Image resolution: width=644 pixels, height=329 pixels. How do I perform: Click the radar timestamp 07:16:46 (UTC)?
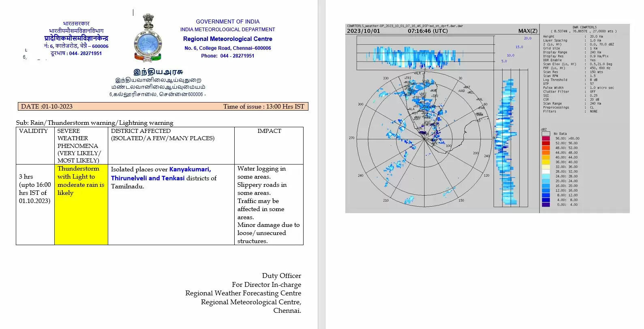[x=428, y=31]
